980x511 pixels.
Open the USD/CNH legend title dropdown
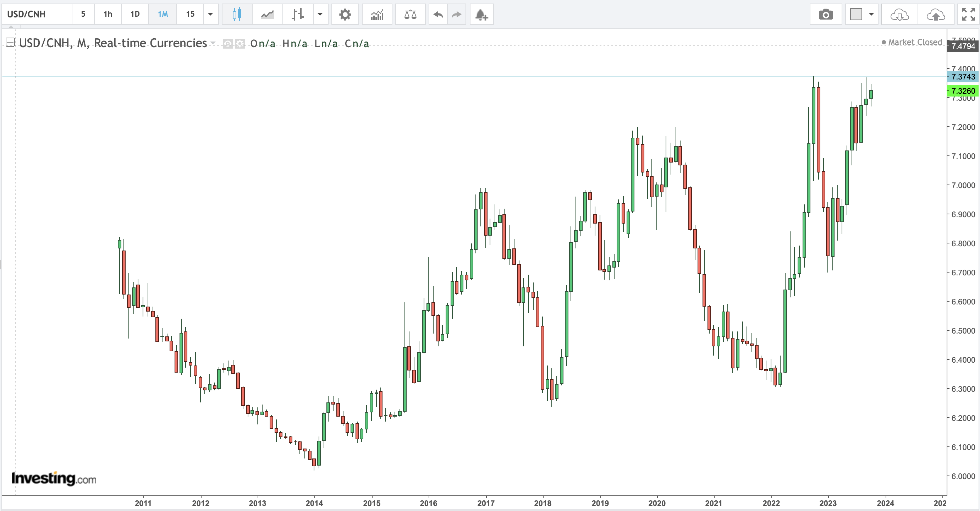click(x=213, y=43)
